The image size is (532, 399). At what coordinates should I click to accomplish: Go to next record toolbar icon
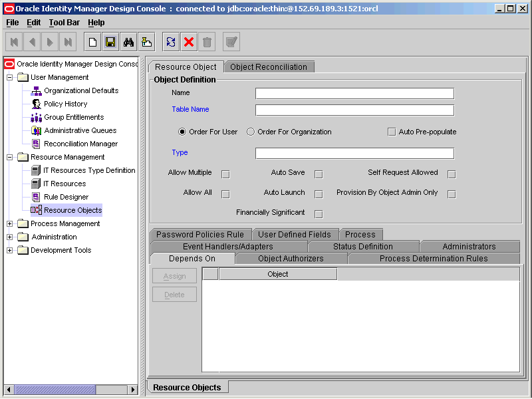[50, 42]
